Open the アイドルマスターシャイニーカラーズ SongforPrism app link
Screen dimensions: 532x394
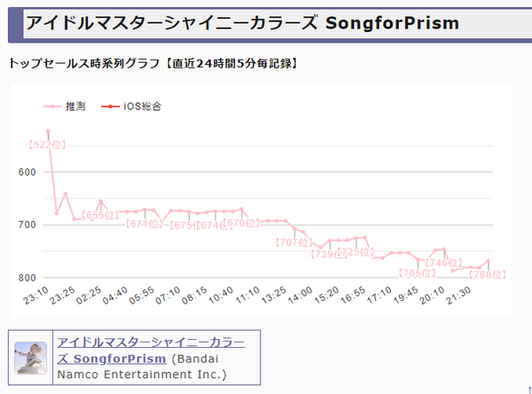pyautogui.click(x=151, y=351)
